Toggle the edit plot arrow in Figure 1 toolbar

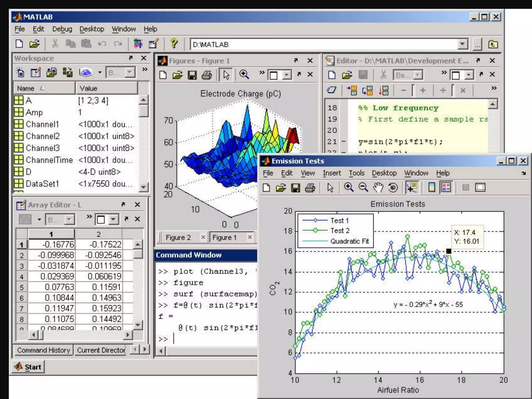pos(226,75)
